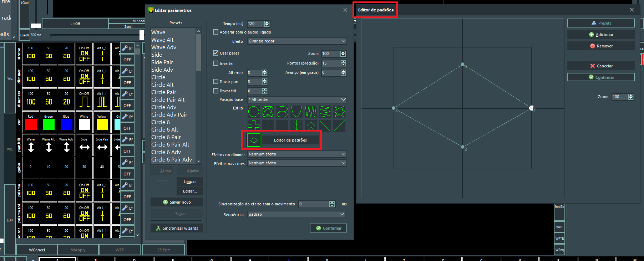Select the green cross style icon
Screen dimensions: 644x261
point(253,126)
